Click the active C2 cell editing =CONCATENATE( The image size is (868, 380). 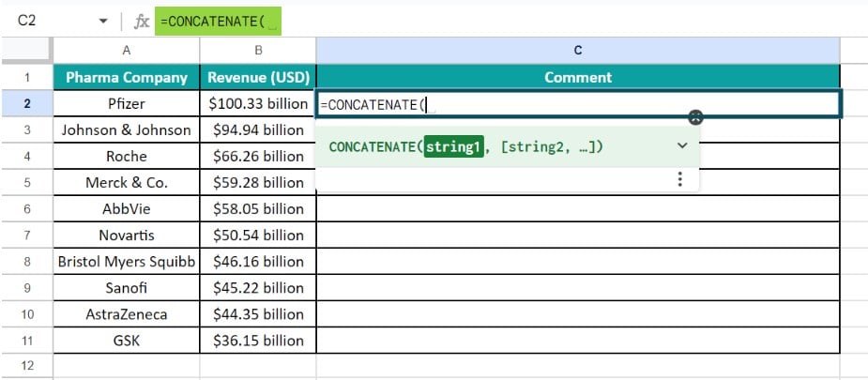point(578,104)
